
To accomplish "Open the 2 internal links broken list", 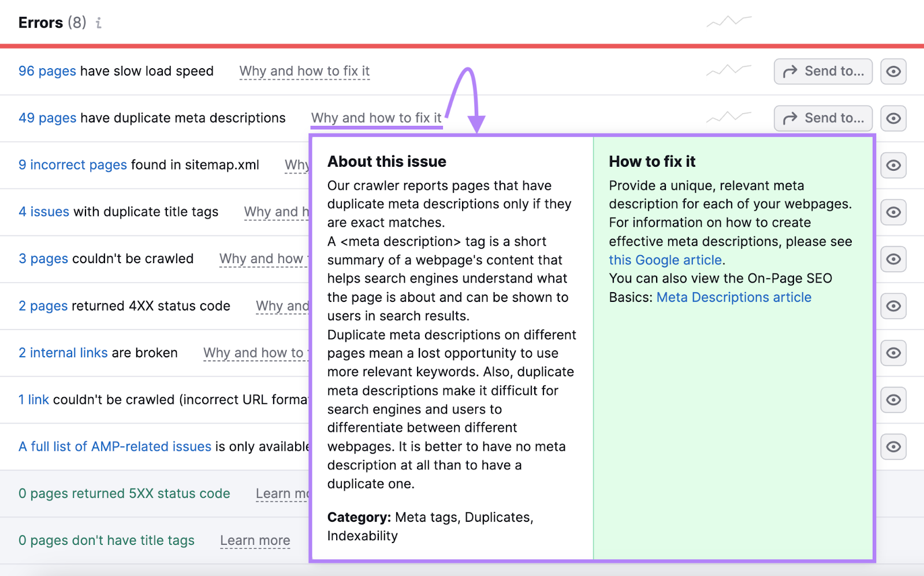I will (63, 353).
